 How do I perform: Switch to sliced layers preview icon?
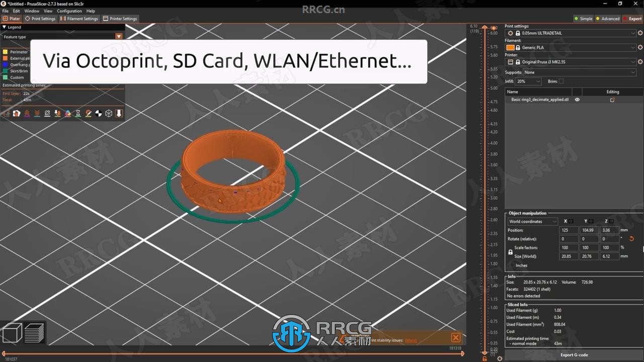point(34,333)
